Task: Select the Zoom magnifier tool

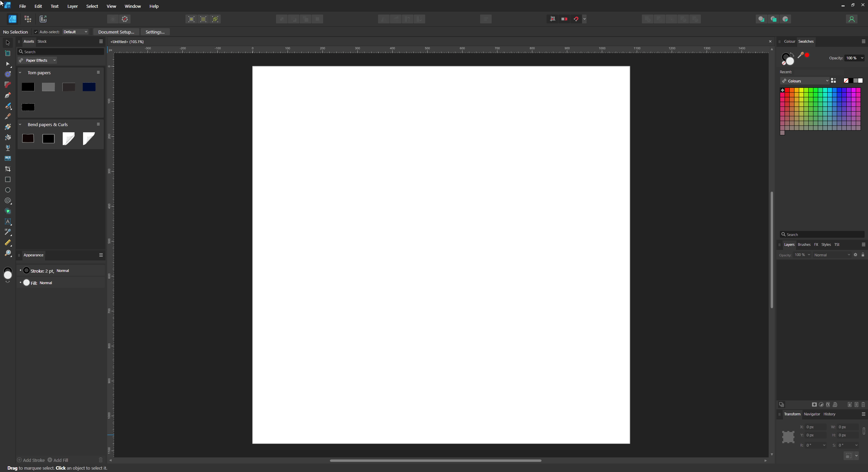Action: coord(8,253)
